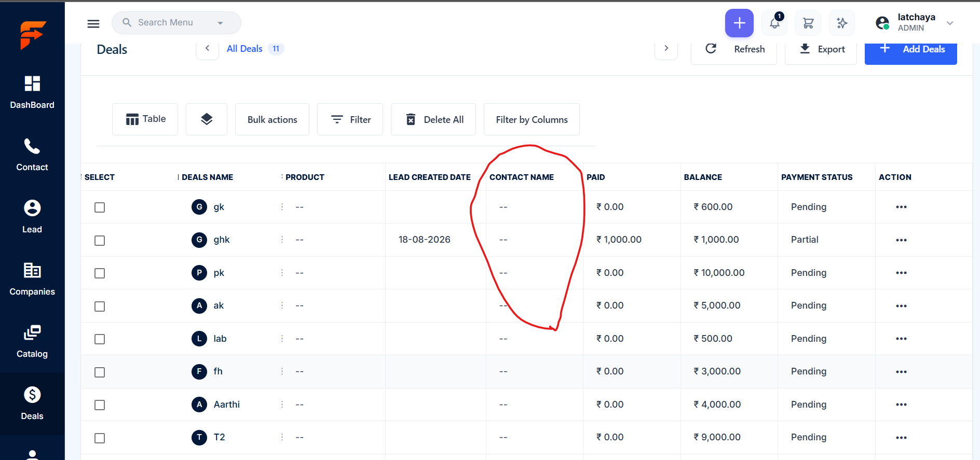Open the Lead sidebar section
The width and height of the screenshot is (980, 460).
(32, 217)
